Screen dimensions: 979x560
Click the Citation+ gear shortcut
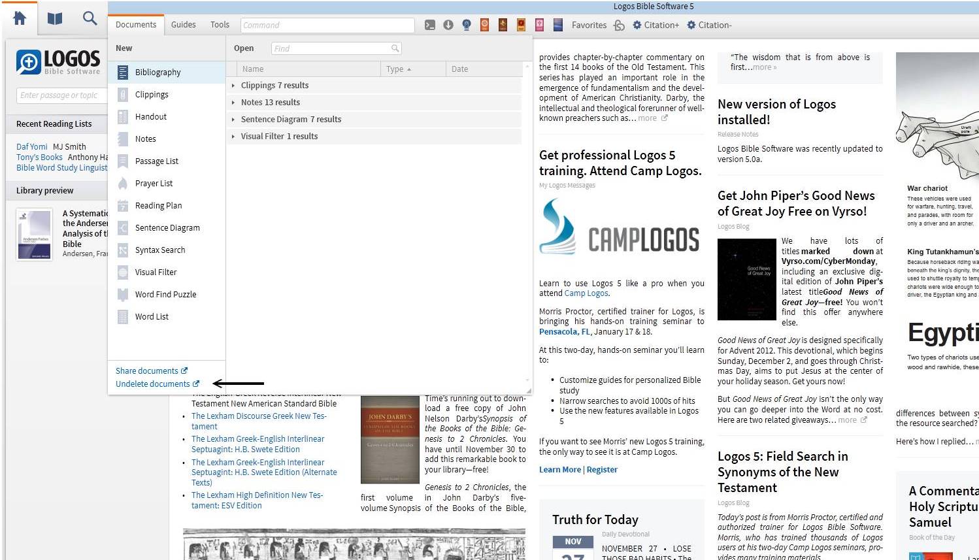(655, 25)
